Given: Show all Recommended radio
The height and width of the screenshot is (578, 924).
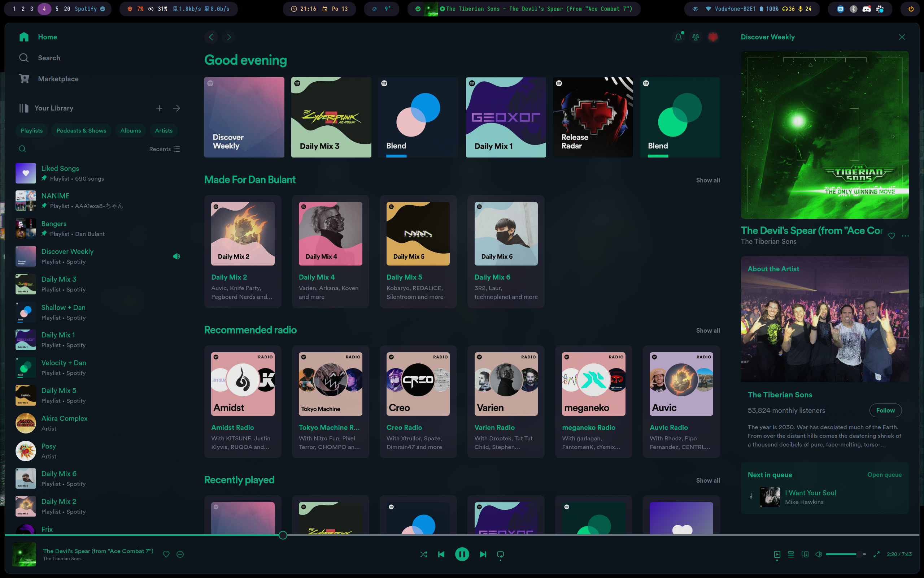Looking at the screenshot, I should tap(708, 331).
